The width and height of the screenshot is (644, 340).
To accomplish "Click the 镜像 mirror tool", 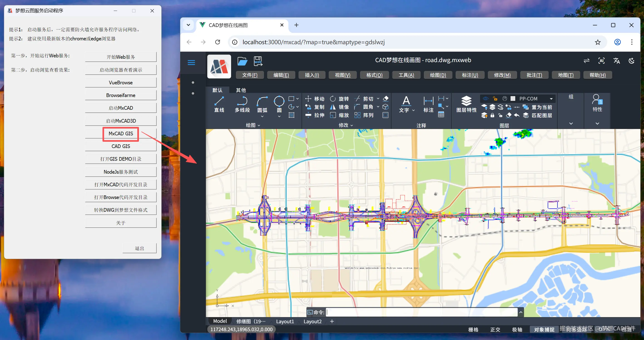I will 340,107.
